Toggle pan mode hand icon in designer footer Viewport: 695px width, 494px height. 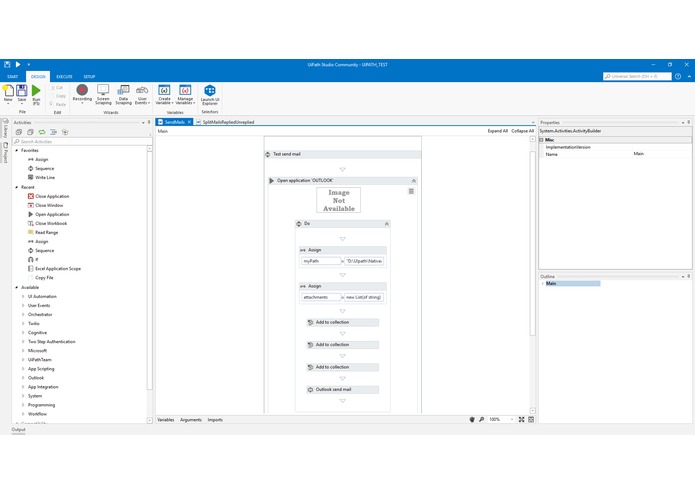coord(472,420)
